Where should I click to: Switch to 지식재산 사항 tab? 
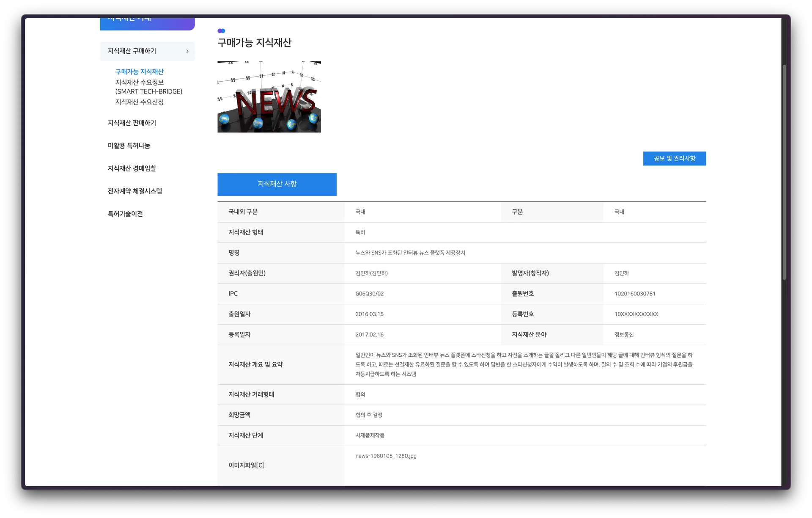coord(277,184)
